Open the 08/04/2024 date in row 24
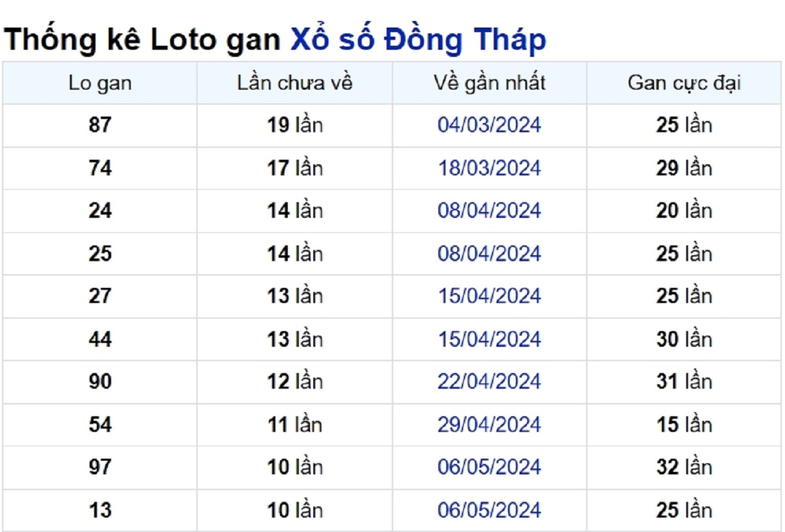Viewport: 785px width, 532px height. tap(489, 211)
